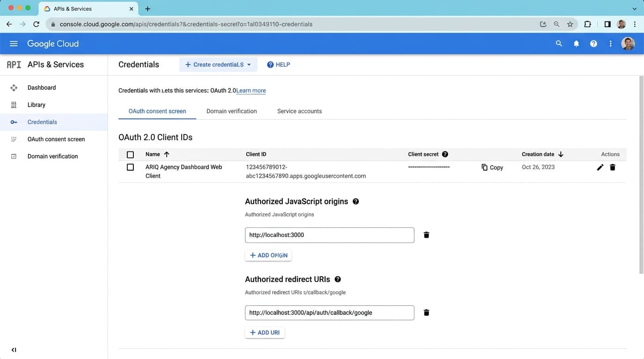Open Dashboard in the left sidebar
644x359 pixels.
[x=54, y=87]
